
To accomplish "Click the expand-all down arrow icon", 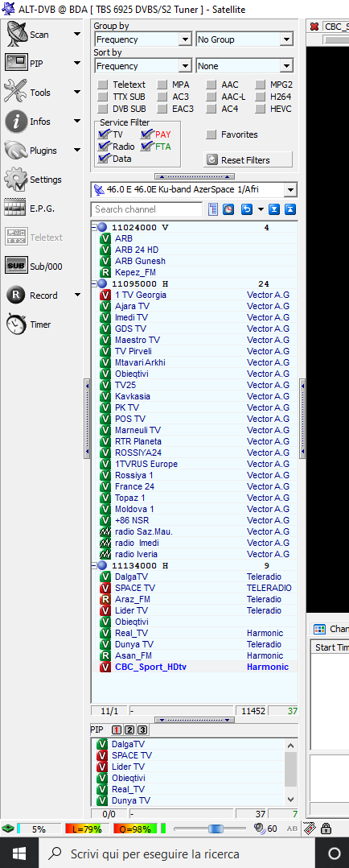I will (x=274, y=209).
